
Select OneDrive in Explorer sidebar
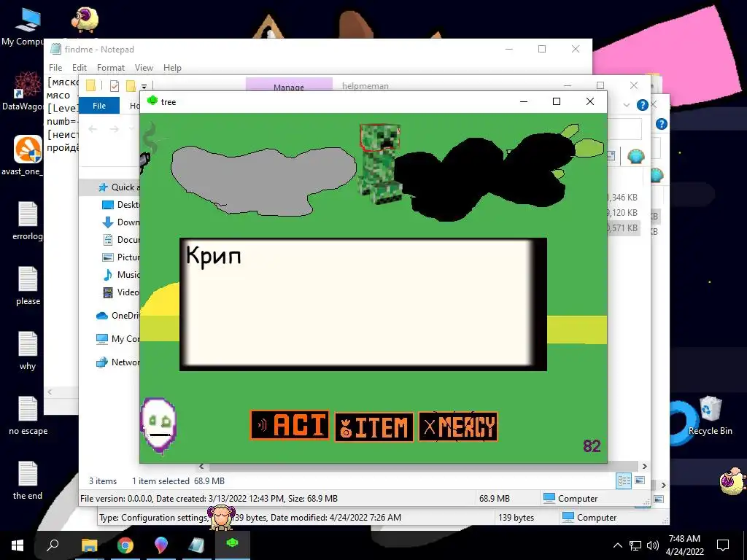tap(117, 315)
